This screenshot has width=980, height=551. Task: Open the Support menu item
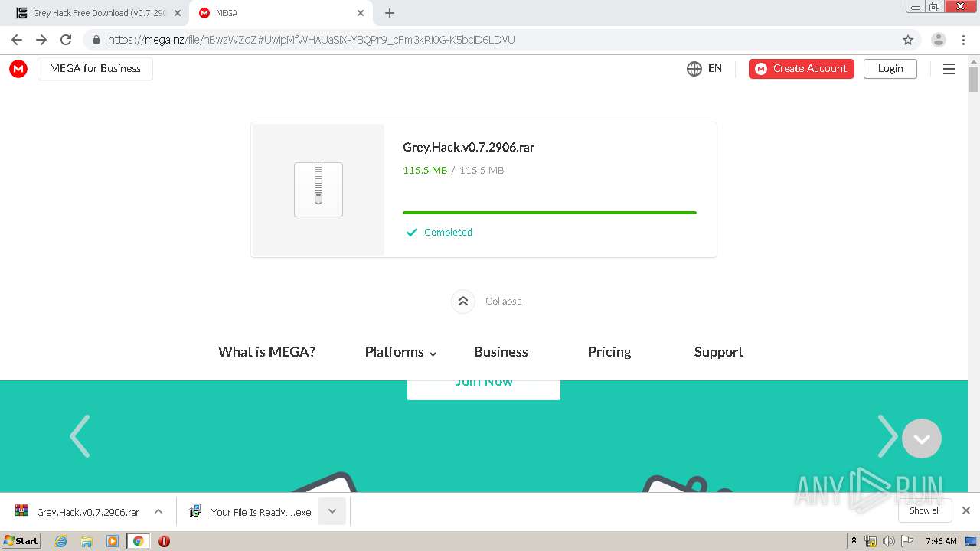tap(718, 352)
